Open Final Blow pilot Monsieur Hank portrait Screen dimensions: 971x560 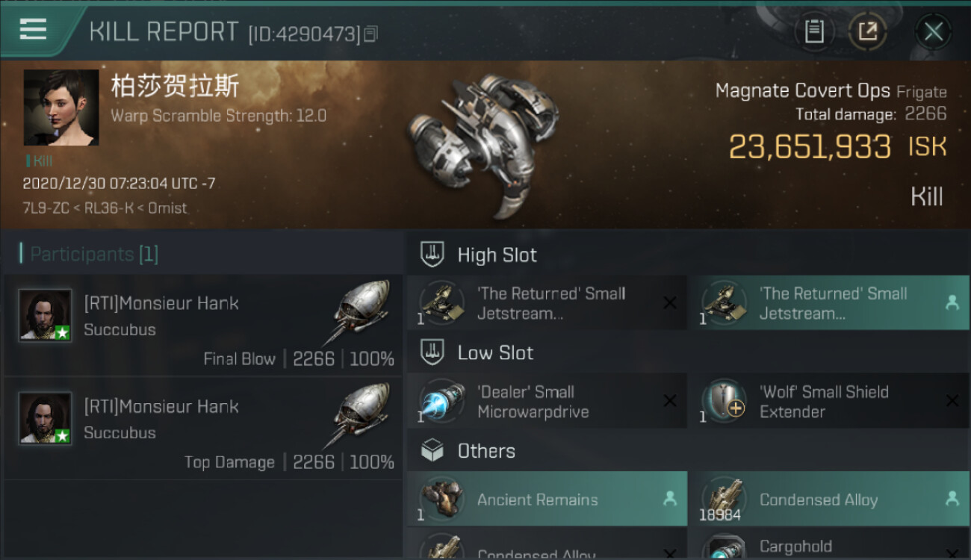(x=46, y=315)
